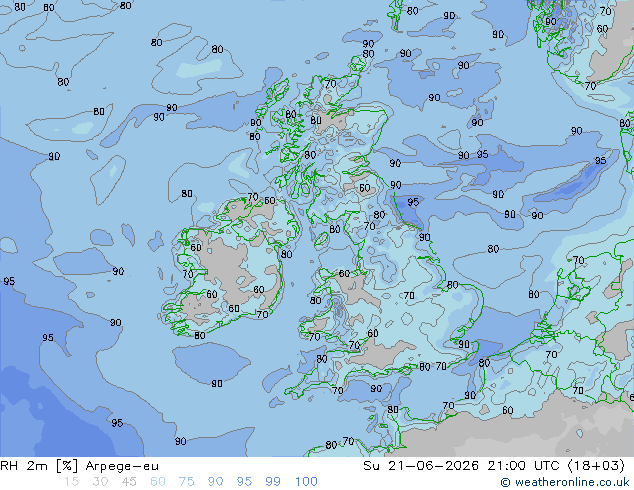634x490 pixels.
Task: Select the 45 value in the legend
Action: point(129,482)
